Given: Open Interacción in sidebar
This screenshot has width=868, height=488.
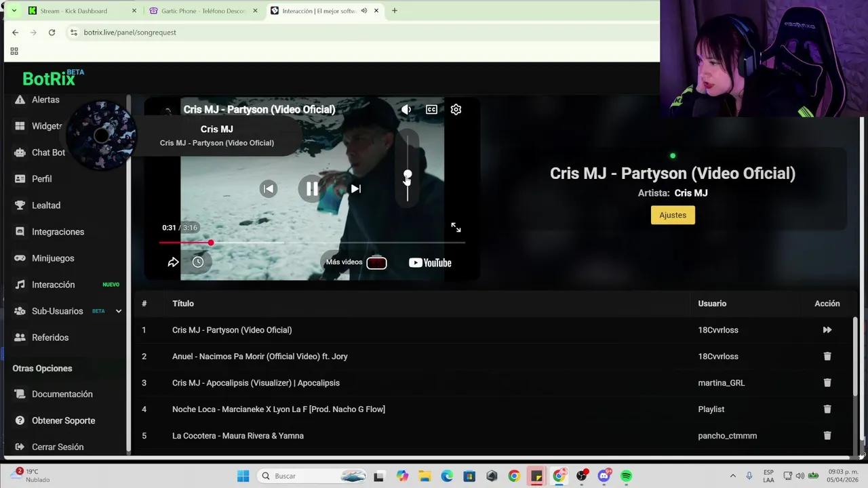Looking at the screenshot, I should [x=53, y=285].
